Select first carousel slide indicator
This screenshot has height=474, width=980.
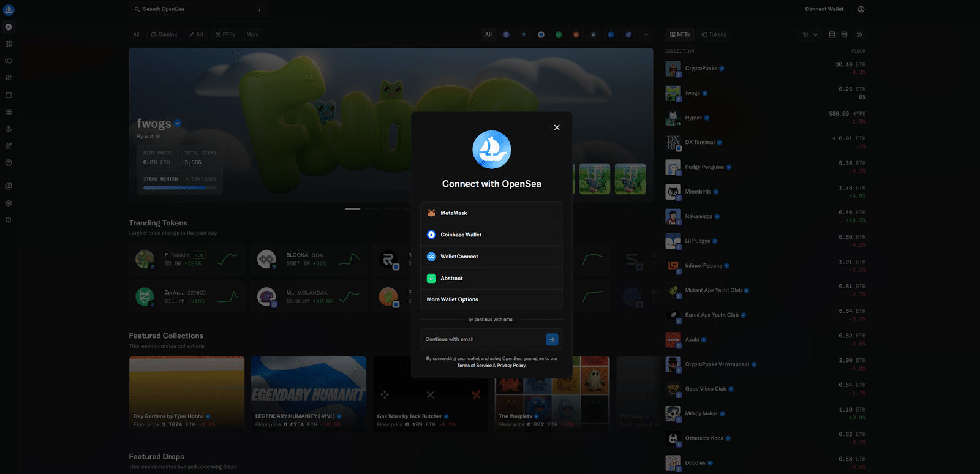pos(352,209)
